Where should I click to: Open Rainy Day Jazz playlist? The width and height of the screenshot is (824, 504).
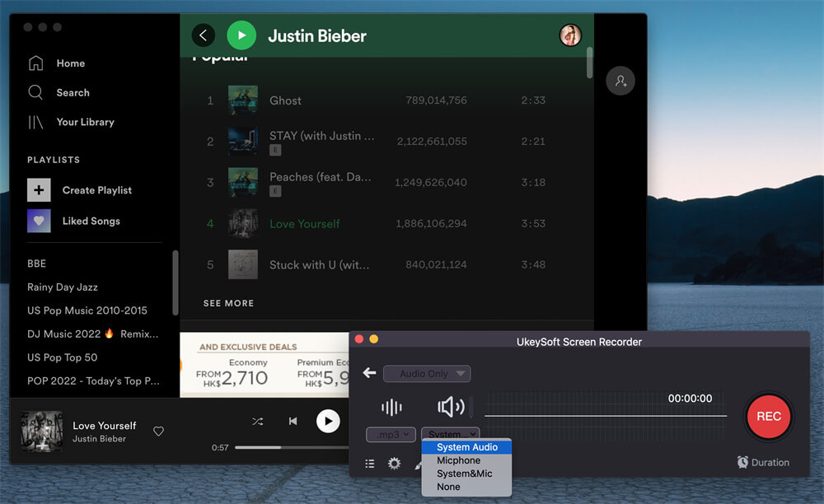[x=63, y=287]
